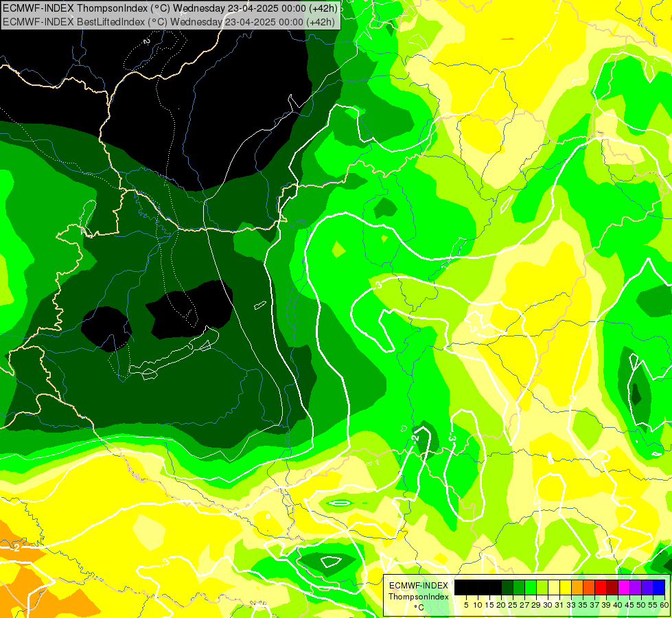Click the BestLiftedIndex title line at top
Image resolution: width=672 pixels, height=618 pixels.
coord(169,22)
